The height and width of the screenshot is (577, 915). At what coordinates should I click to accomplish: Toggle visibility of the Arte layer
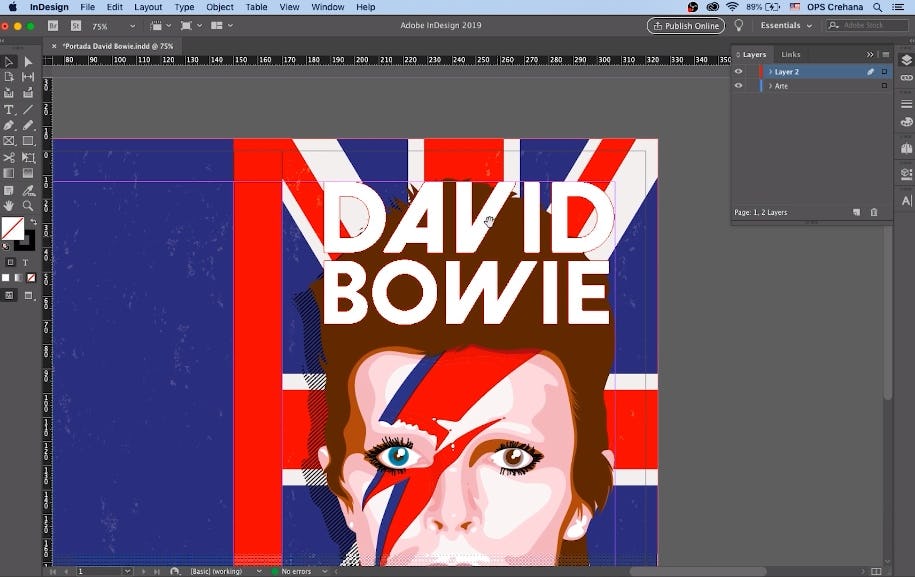click(739, 86)
